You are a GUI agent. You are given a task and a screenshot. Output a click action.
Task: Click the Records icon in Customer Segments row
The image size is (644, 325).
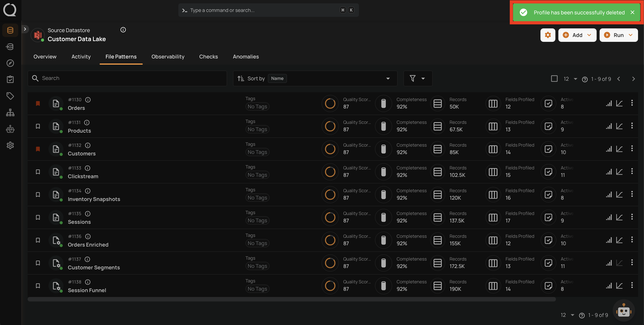click(437, 263)
